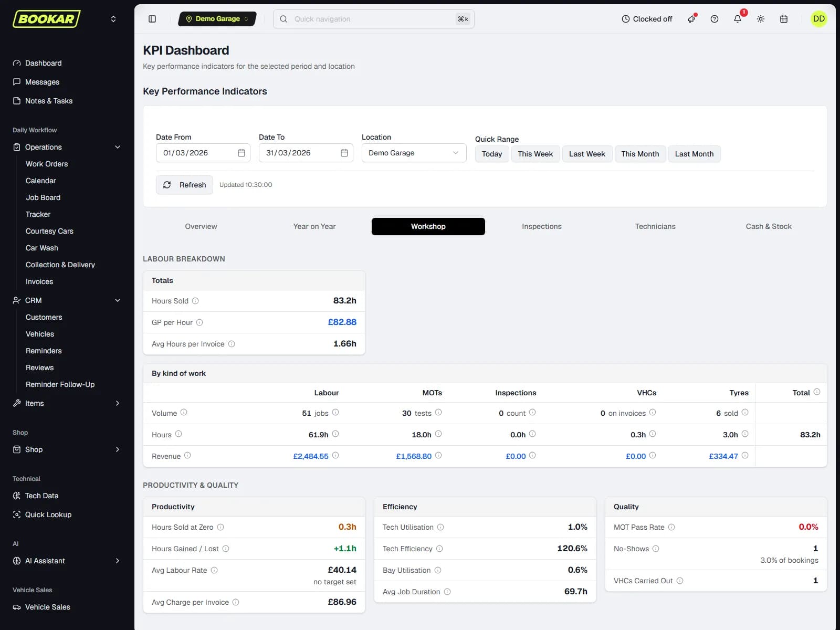
Task: Click the info icon beside GP per Hour
Action: point(199,322)
